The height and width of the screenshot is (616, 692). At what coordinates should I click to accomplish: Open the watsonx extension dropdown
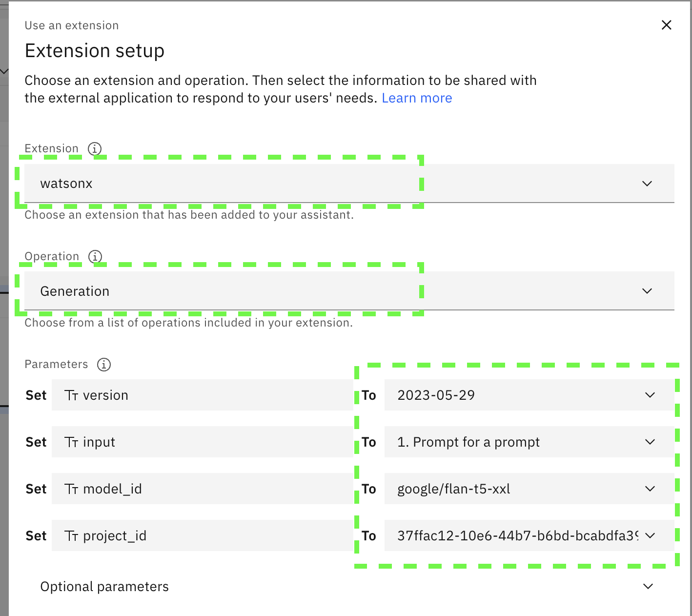point(349,184)
